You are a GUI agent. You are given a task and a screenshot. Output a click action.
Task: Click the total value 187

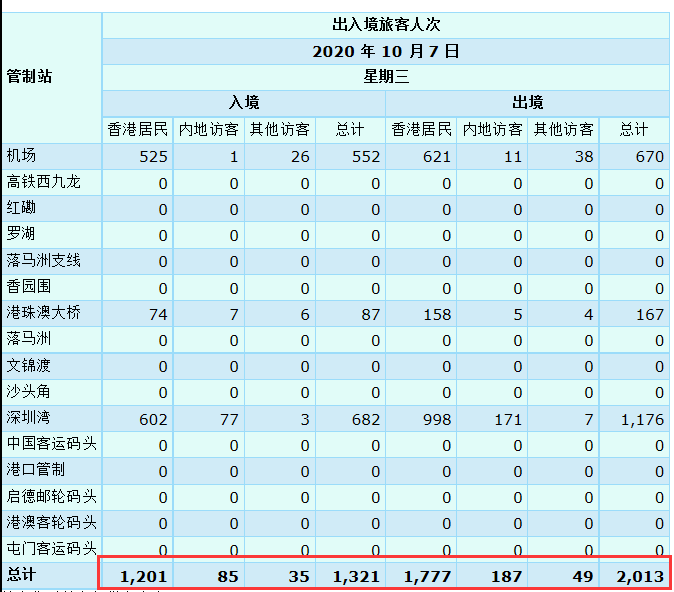click(x=507, y=577)
